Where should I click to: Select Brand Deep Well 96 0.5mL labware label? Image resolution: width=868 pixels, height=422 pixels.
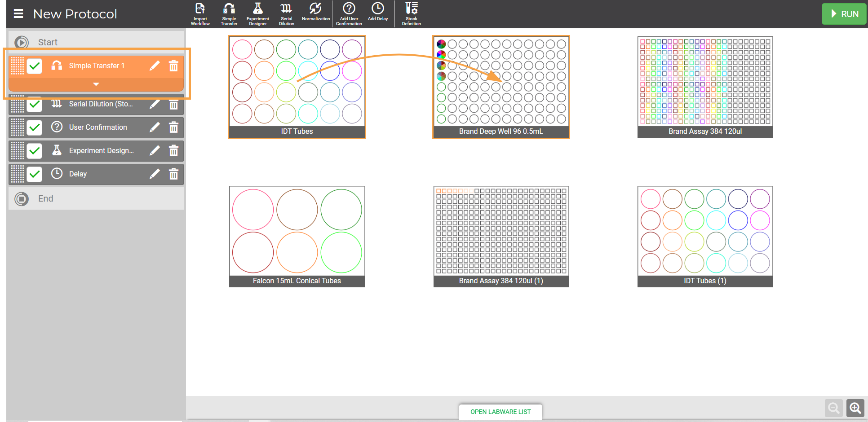(x=501, y=132)
